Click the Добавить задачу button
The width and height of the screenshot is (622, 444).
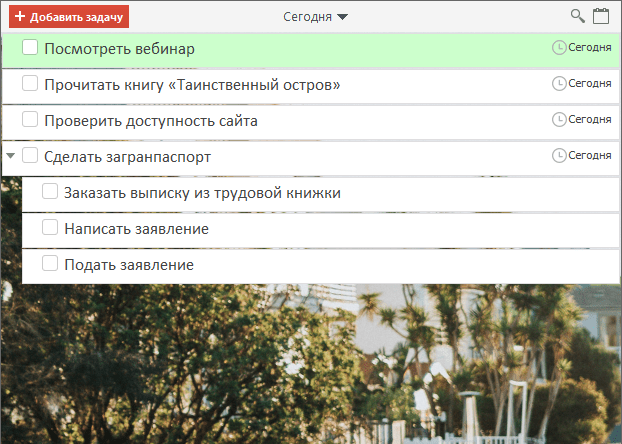tap(69, 17)
